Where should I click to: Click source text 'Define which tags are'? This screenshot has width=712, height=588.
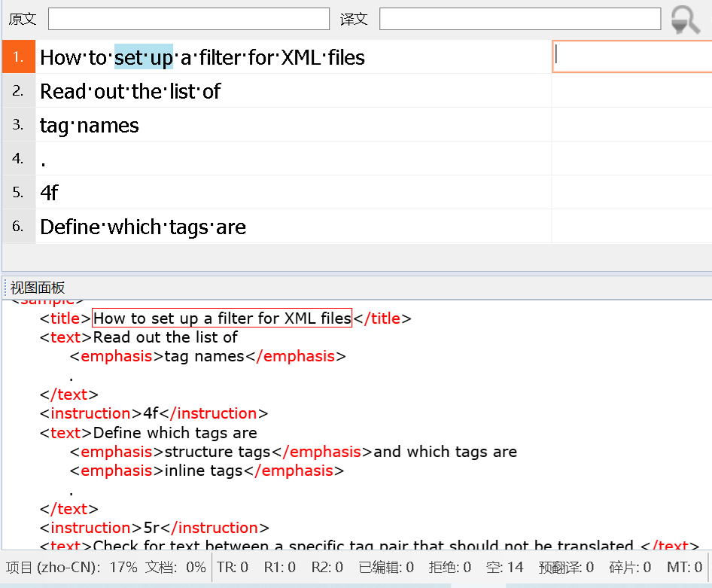[143, 227]
